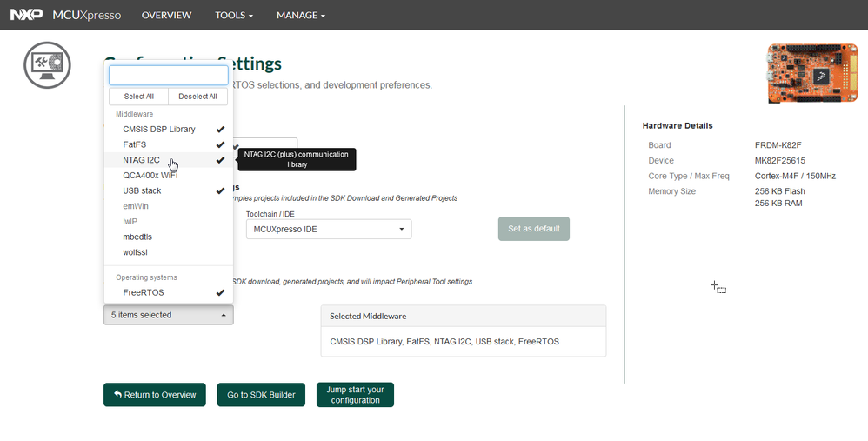Image resolution: width=868 pixels, height=441 pixels.
Task: Click the Set as default button
Action: (x=534, y=229)
